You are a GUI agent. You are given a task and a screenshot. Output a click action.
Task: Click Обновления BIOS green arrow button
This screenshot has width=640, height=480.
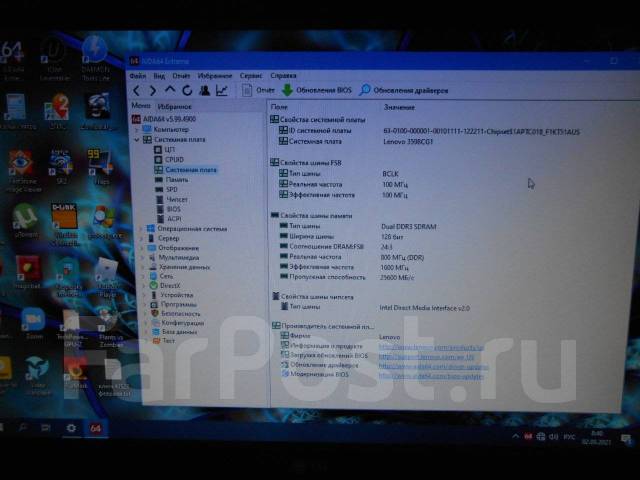coord(317,90)
